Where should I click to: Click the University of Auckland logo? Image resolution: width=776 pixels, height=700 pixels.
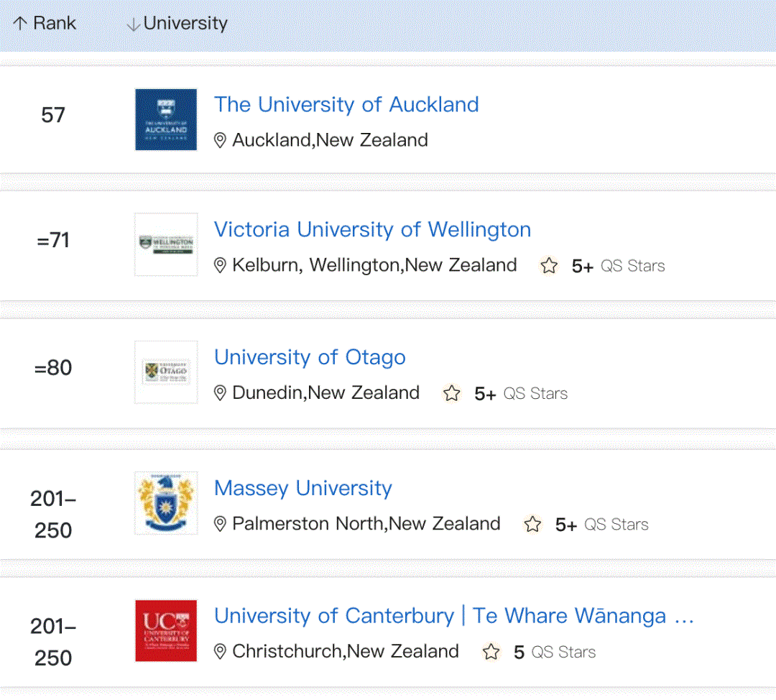point(166,119)
